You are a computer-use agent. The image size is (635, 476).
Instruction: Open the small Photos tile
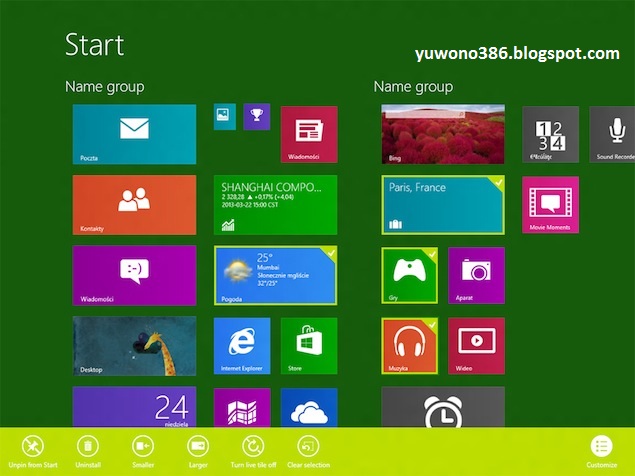(225, 117)
